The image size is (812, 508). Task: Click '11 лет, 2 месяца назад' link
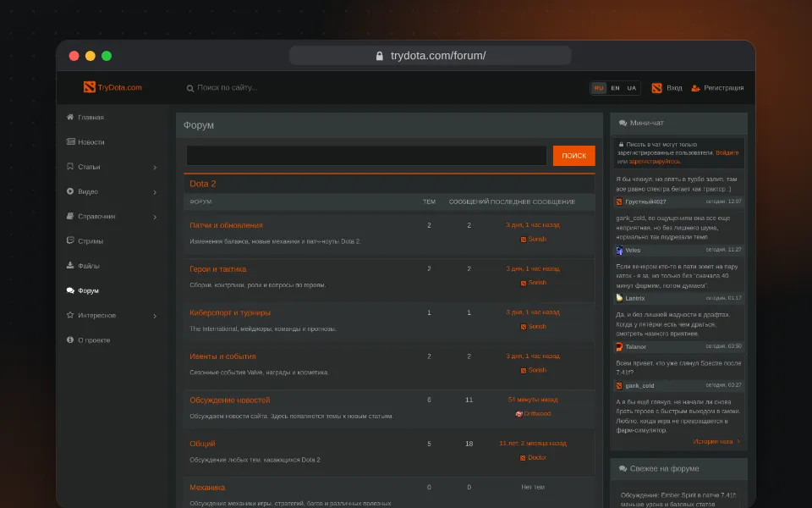point(533,443)
